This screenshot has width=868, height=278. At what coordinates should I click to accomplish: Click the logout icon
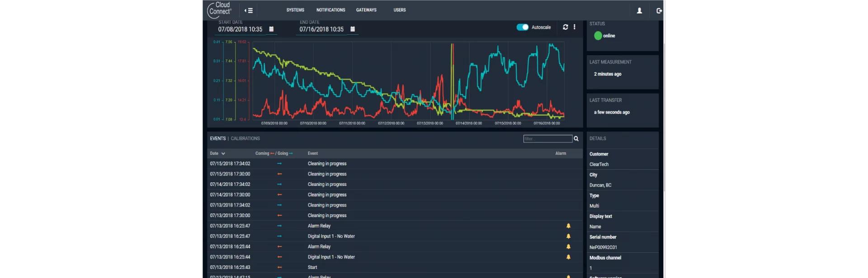659,10
